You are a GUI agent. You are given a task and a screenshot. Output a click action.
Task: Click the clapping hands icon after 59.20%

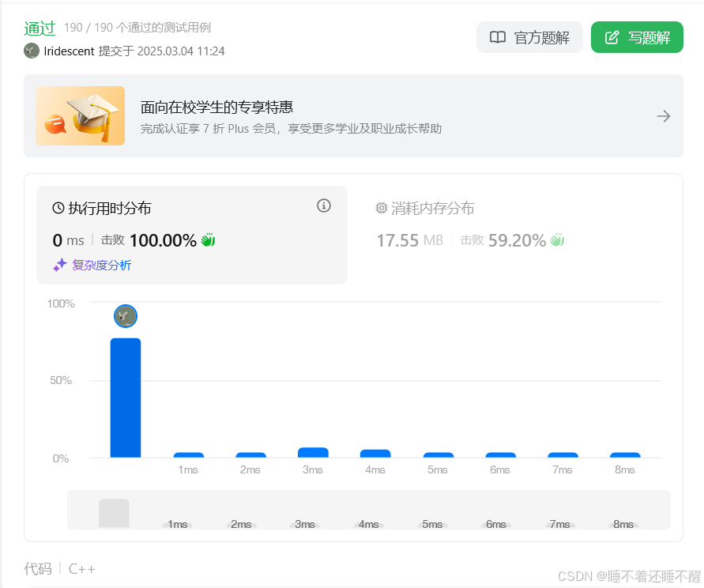[557, 240]
